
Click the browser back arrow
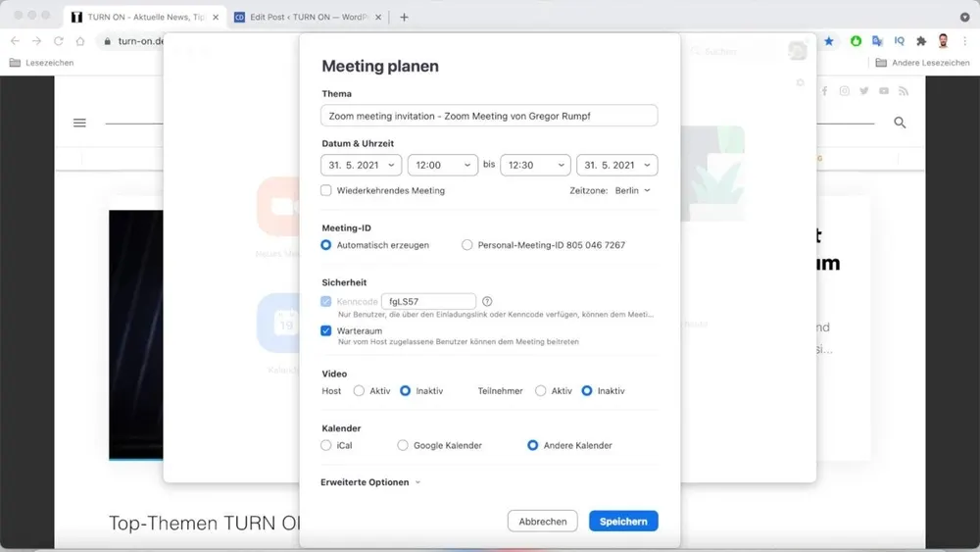tap(15, 41)
